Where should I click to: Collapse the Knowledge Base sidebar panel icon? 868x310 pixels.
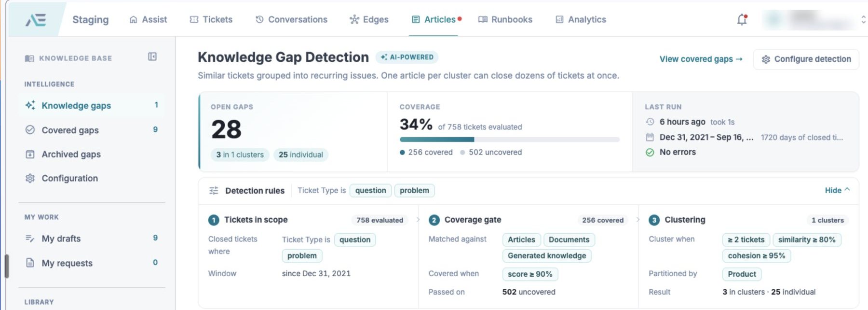(152, 57)
